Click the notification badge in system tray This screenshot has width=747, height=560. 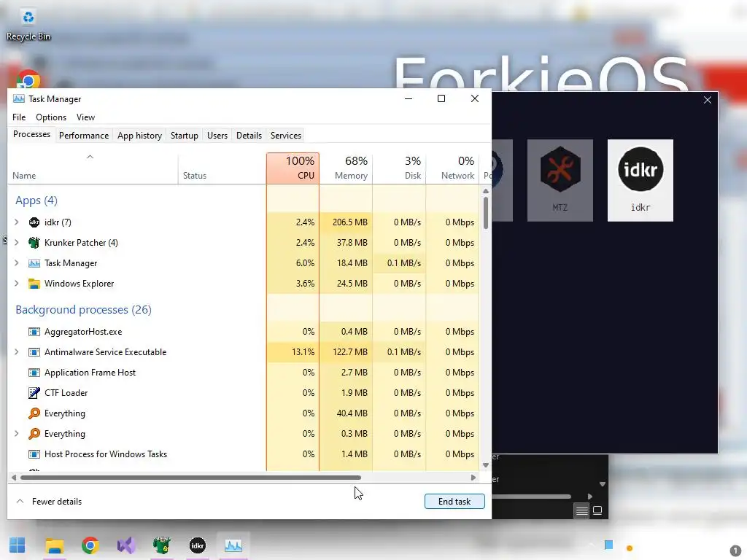735,551
